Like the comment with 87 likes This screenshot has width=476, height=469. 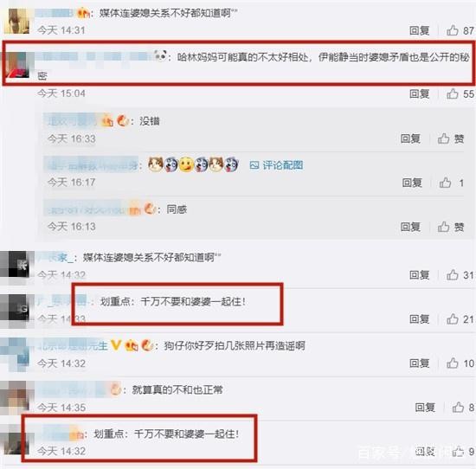[x=453, y=30]
